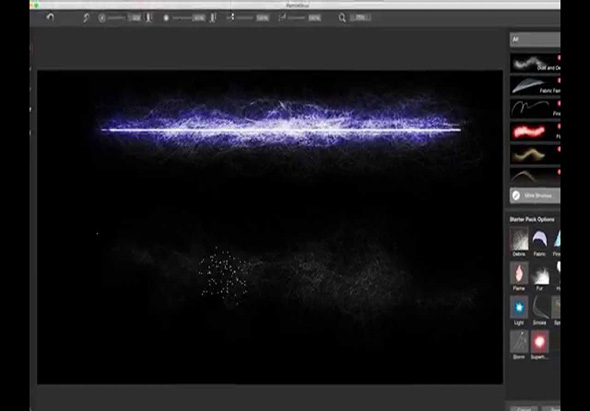Open the zoom level dropdown
Image resolution: width=590 pixels, height=411 pixels.
click(360, 17)
